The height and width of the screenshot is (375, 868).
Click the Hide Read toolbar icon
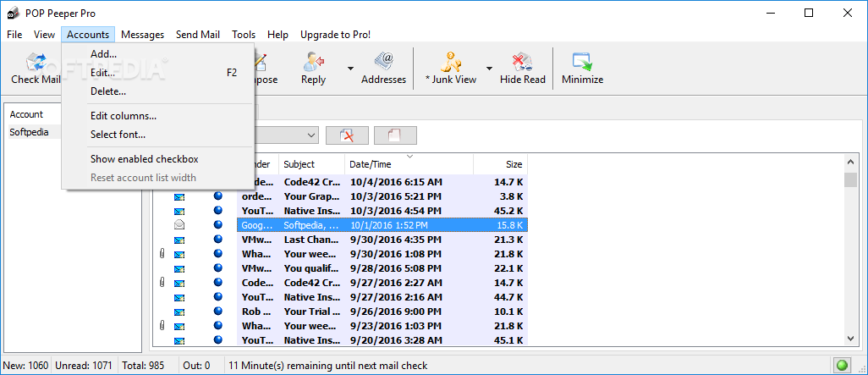(x=522, y=62)
